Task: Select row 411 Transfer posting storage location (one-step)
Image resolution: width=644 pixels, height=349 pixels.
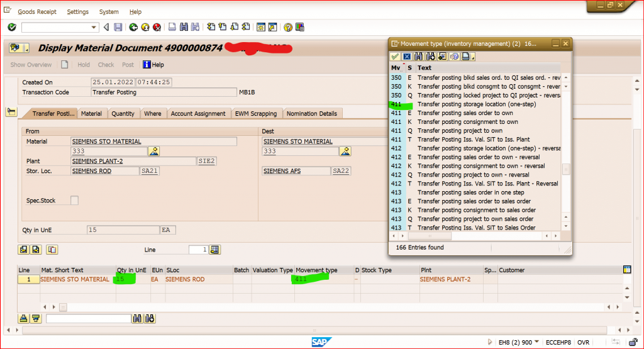Action: (475, 104)
